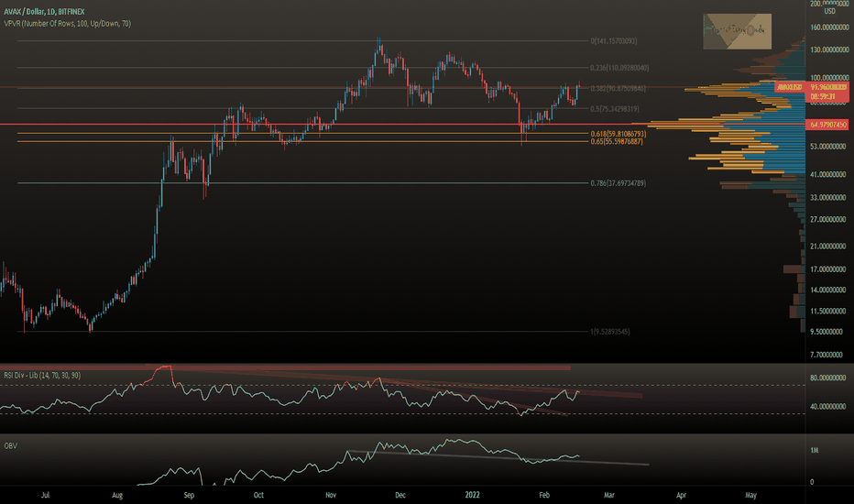Click the 130.00000000 price axis label

829,49
